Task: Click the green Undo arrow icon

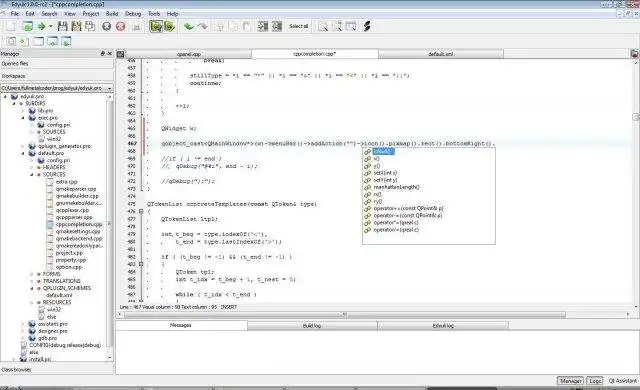Action: (x=189, y=27)
